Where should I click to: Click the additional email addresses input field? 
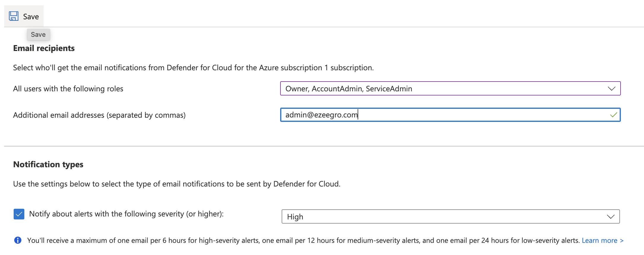tap(450, 115)
